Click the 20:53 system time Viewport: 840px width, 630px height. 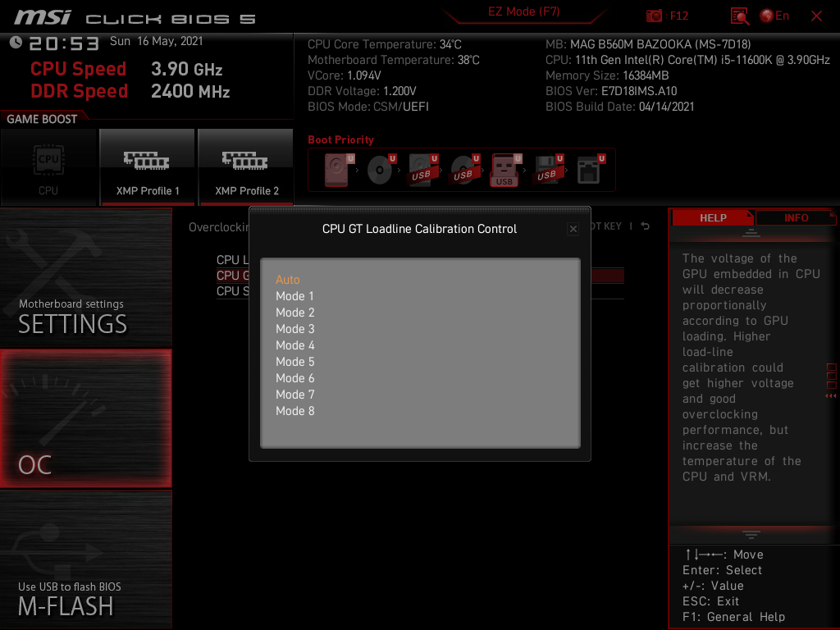(x=64, y=43)
